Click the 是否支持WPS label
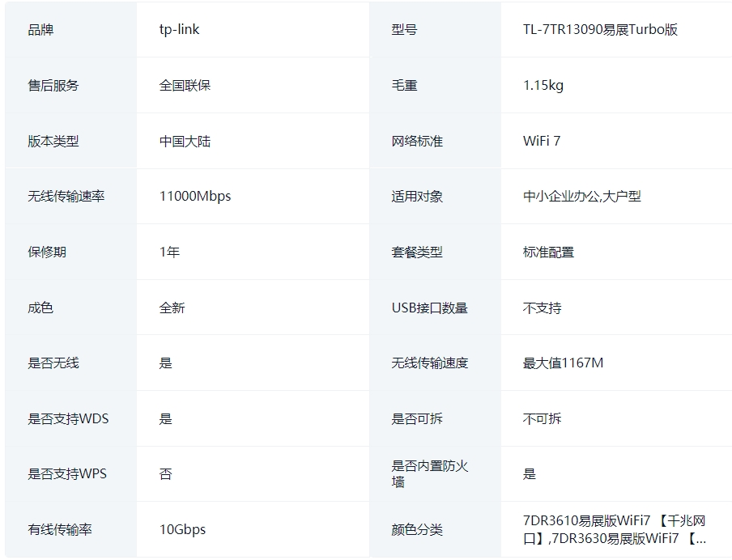 (x=67, y=474)
